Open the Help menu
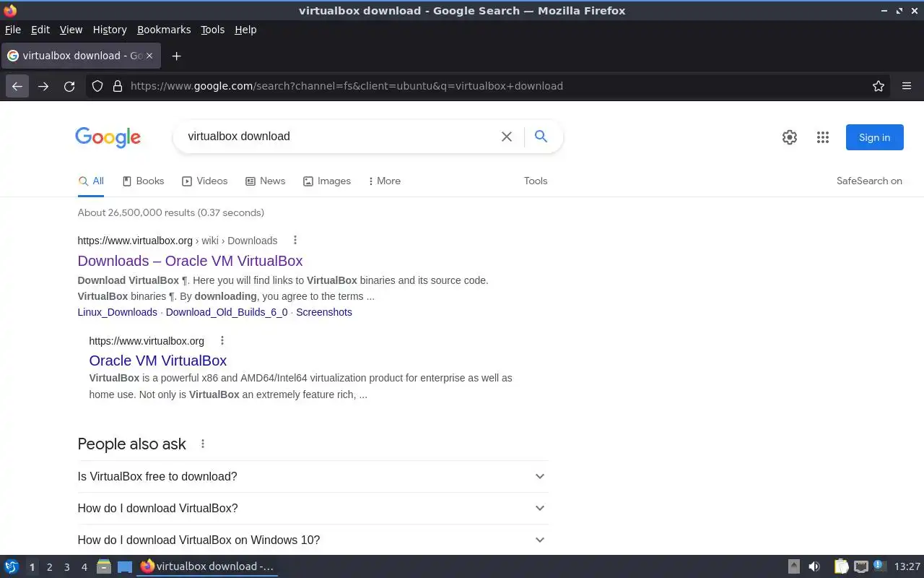Image resolution: width=924 pixels, height=578 pixels. [x=245, y=30]
